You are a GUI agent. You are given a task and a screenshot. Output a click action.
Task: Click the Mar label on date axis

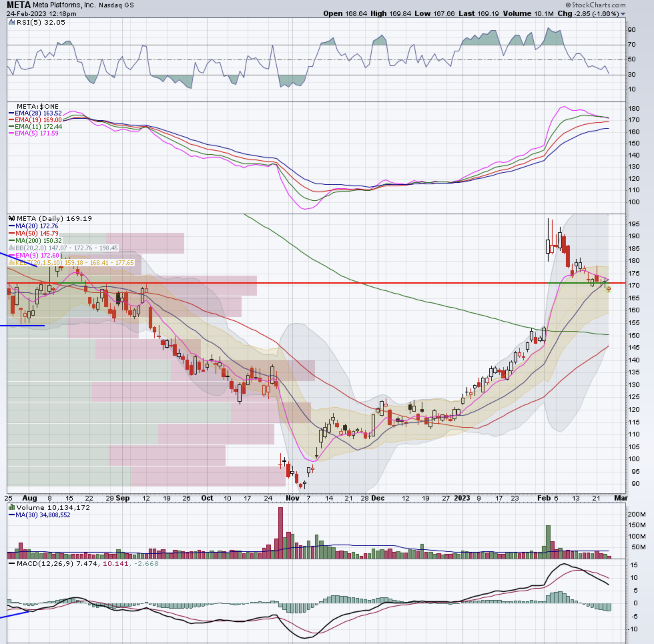(621, 498)
